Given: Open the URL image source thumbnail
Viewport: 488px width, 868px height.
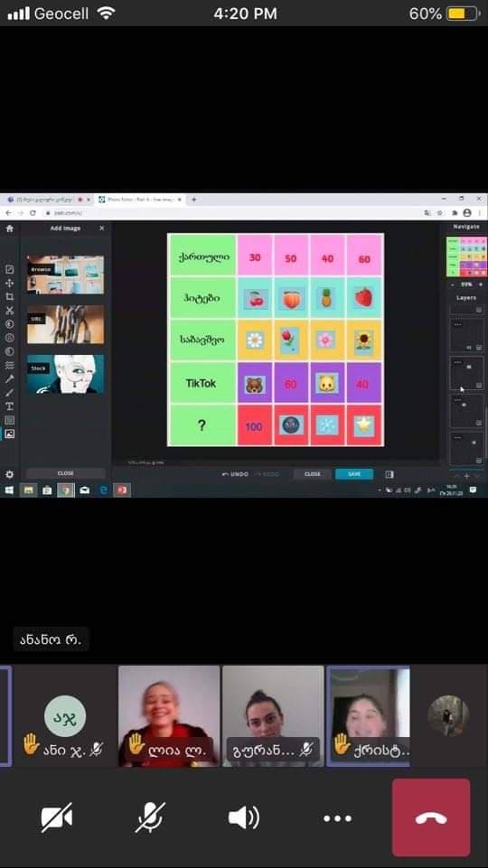Looking at the screenshot, I should 65,324.
